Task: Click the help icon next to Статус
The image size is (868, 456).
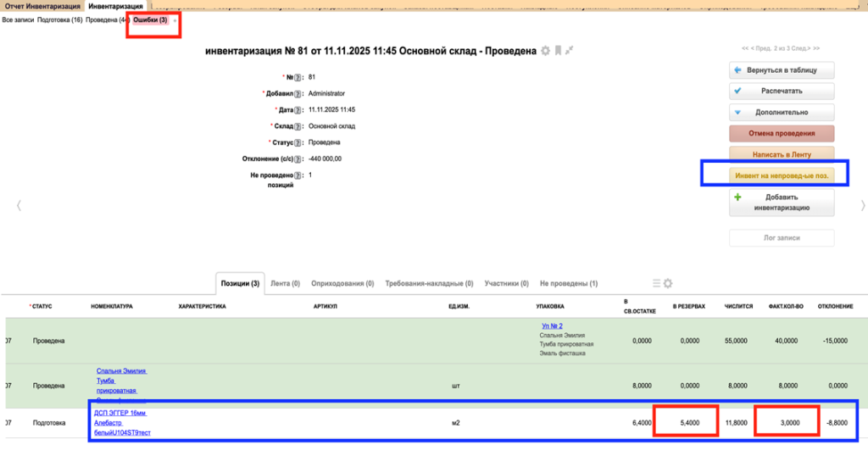Action: pos(298,142)
